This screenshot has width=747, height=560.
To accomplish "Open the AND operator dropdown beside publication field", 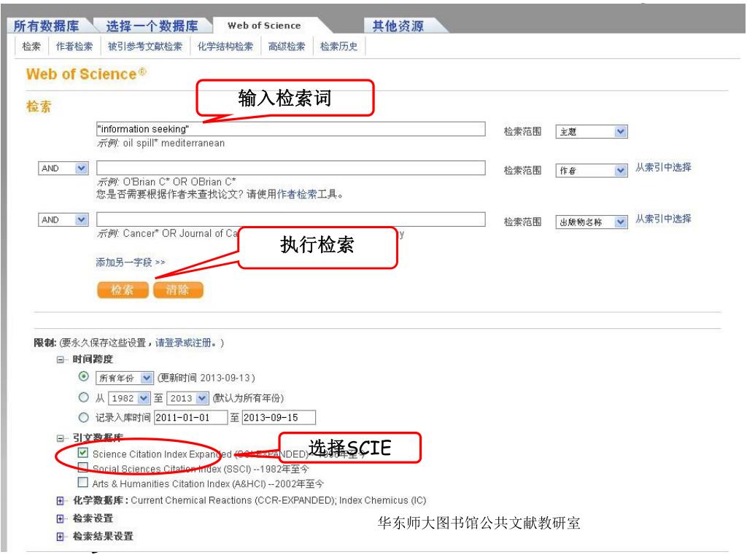I will (63, 219).
